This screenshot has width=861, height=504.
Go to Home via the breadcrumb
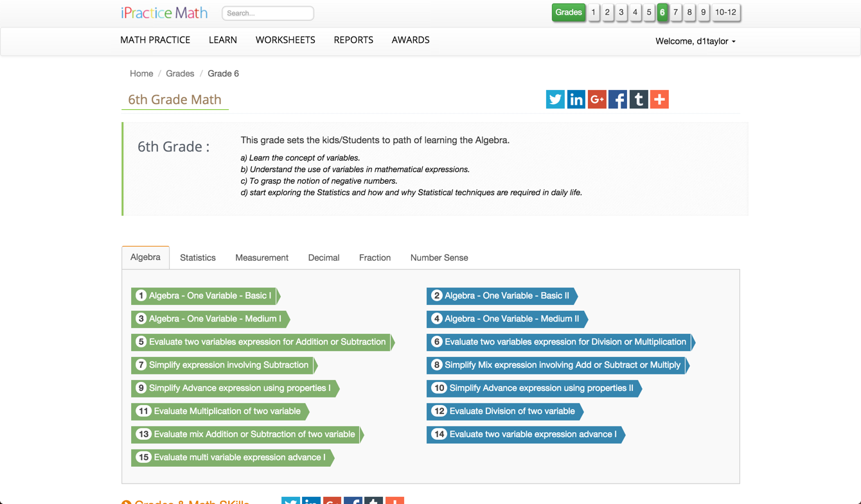141,73
